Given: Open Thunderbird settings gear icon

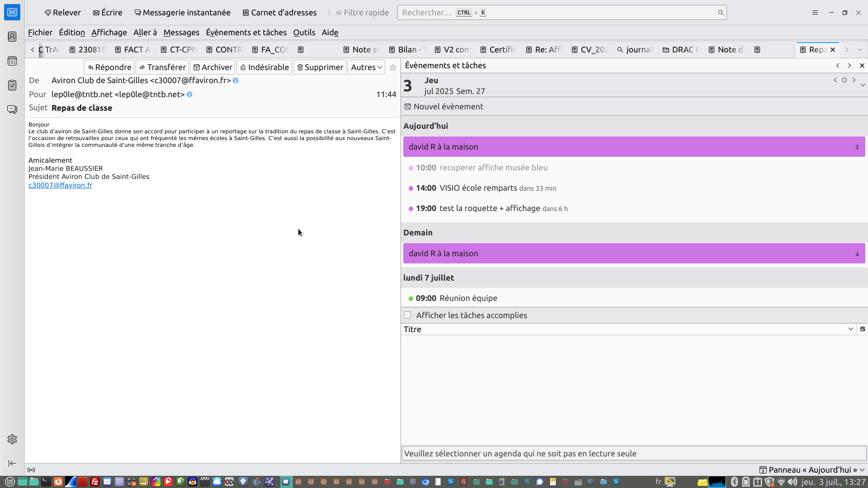Looking at the screenshot, I should (12, 439).
